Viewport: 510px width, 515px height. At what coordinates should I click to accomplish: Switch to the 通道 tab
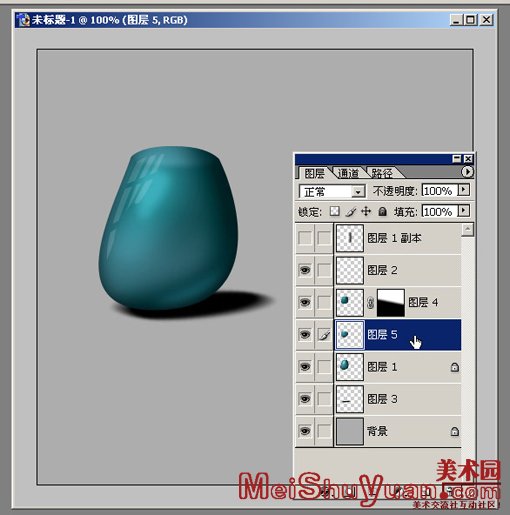(348, 173)
